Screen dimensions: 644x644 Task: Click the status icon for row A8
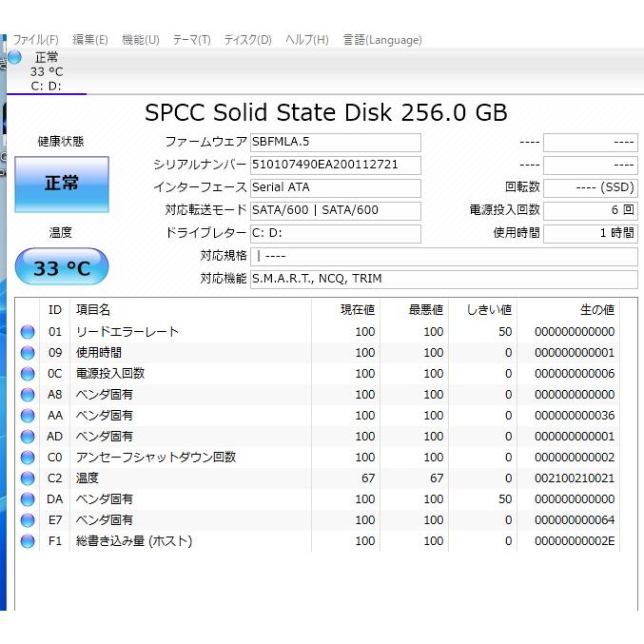(x=28, y=395)
